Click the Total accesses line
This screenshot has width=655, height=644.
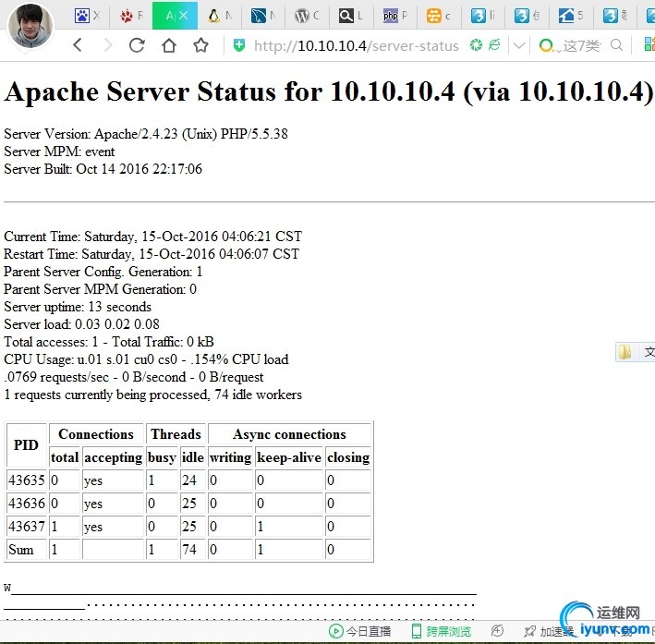[109, 342]
